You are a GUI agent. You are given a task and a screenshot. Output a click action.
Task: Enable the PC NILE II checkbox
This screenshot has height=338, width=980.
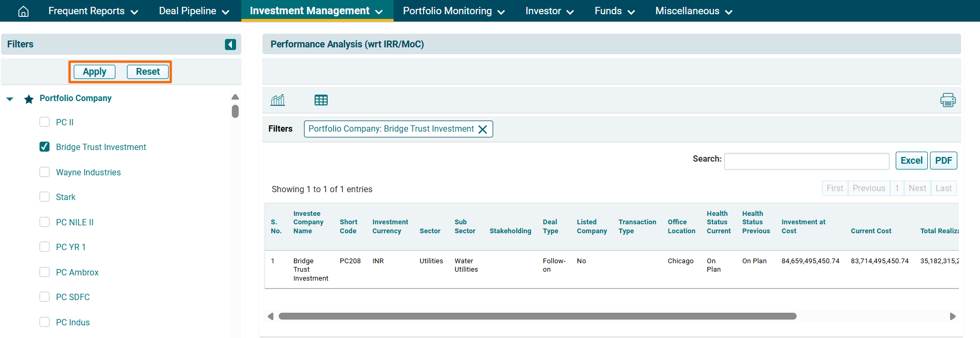point(45,222)
